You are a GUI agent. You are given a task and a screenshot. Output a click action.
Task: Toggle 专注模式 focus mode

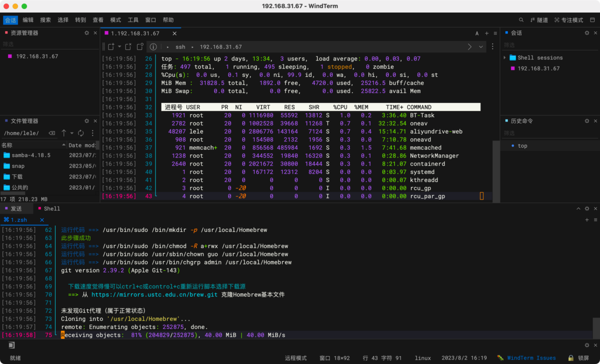569,20
